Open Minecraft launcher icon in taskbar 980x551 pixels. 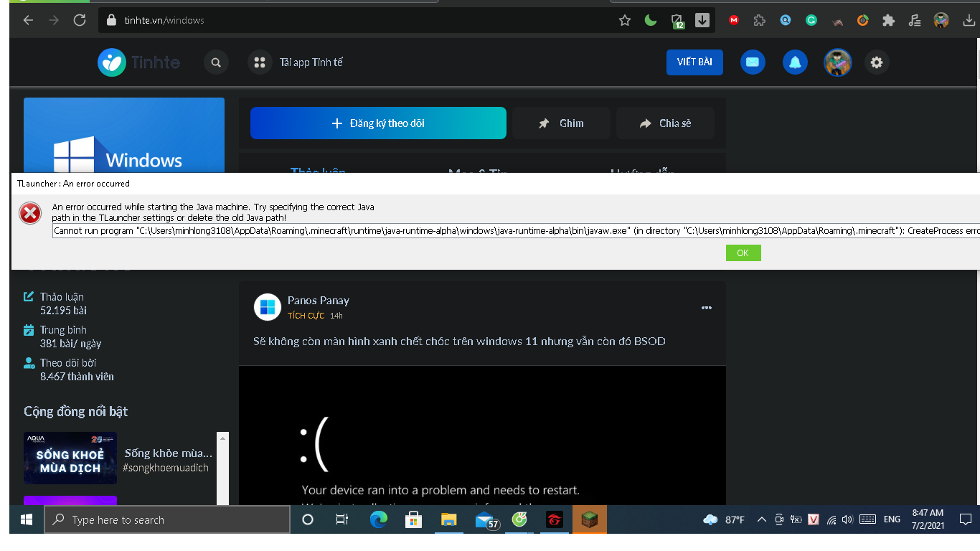tap(590, 519)
